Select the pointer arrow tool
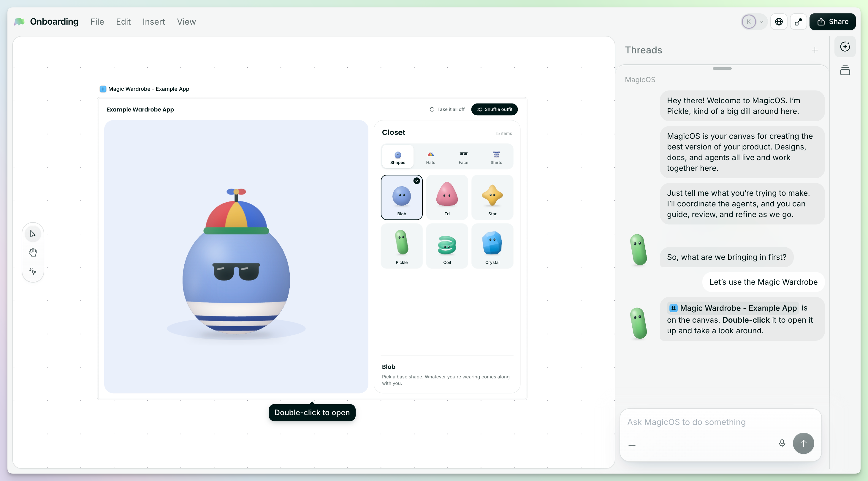 (x=33, y=234)
